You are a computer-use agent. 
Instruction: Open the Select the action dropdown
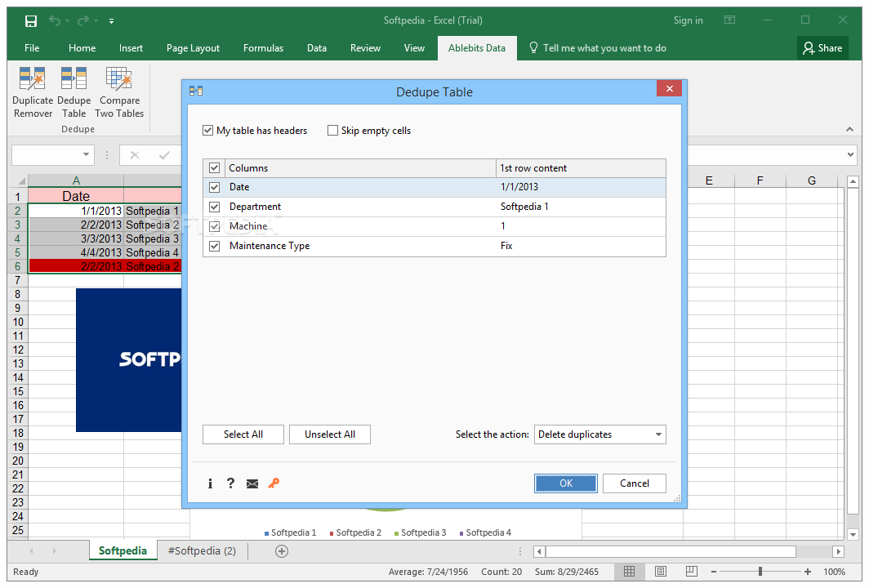(599, 434)
